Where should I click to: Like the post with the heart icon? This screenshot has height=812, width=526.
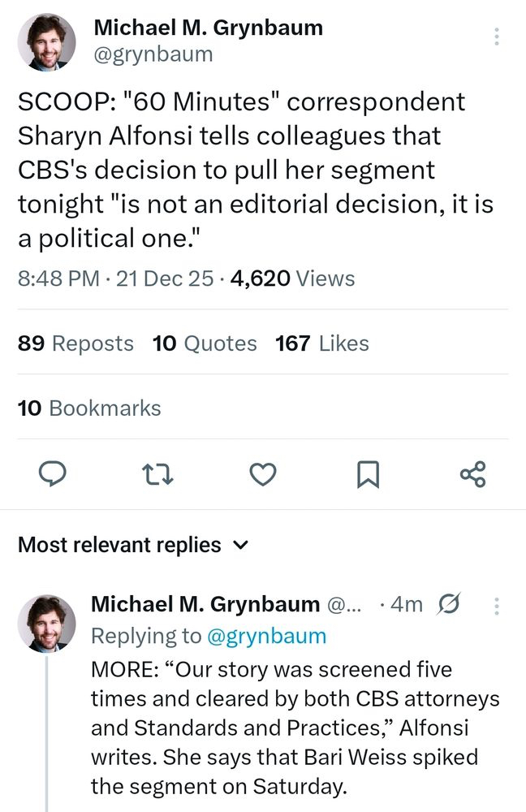click(x=262, y=474)
